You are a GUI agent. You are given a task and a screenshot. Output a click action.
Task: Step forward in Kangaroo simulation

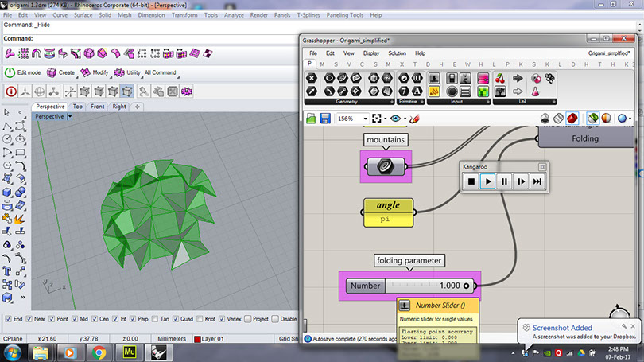tap(521, 181)
